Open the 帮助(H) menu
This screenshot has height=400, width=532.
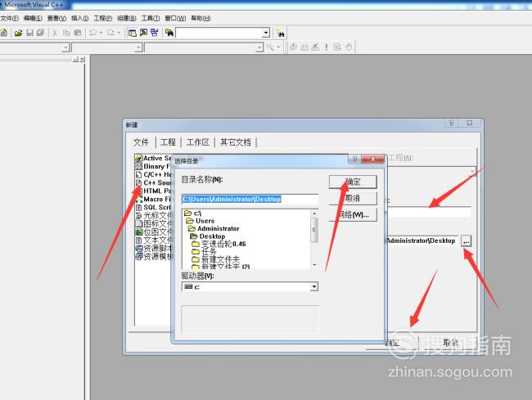tap(201, 18)
